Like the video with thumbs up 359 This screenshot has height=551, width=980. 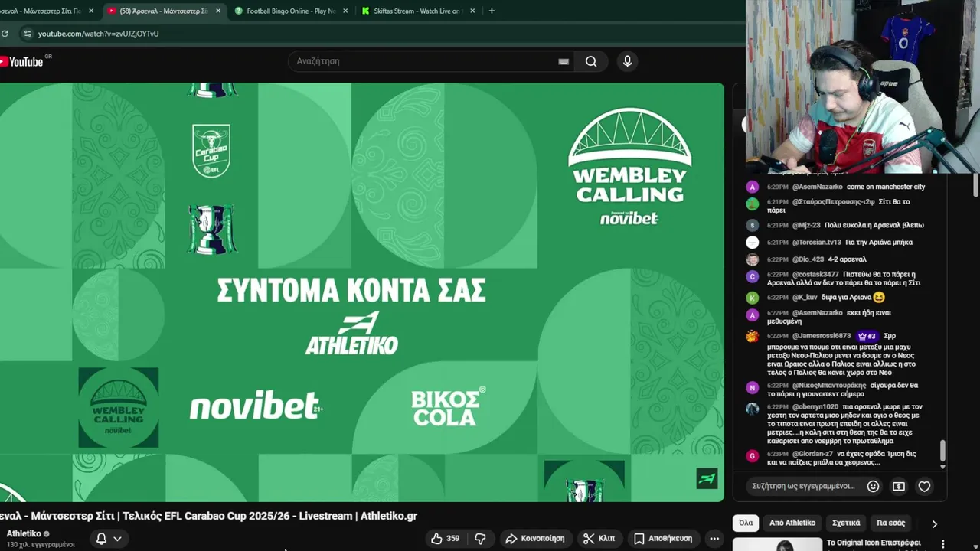445,539
